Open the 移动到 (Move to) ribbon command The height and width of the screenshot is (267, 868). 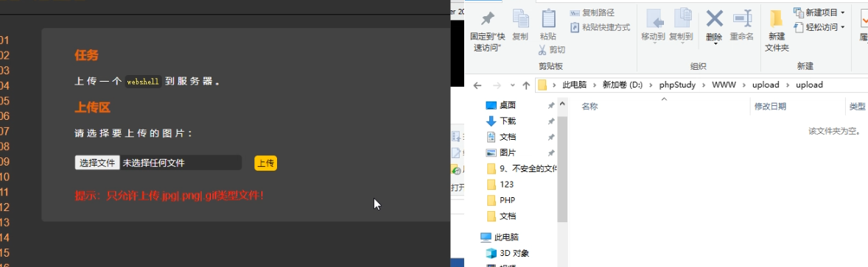coord(653,26)
